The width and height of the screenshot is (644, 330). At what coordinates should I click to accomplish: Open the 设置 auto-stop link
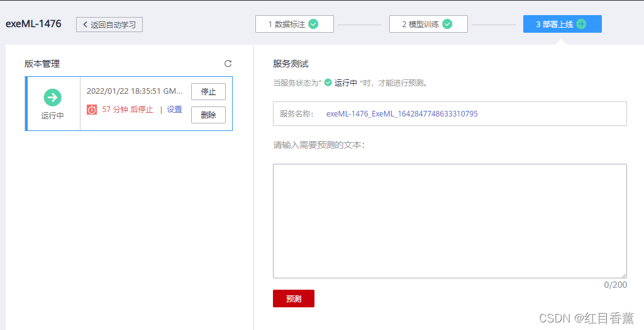pyautogui.click(x=175, y=110)
